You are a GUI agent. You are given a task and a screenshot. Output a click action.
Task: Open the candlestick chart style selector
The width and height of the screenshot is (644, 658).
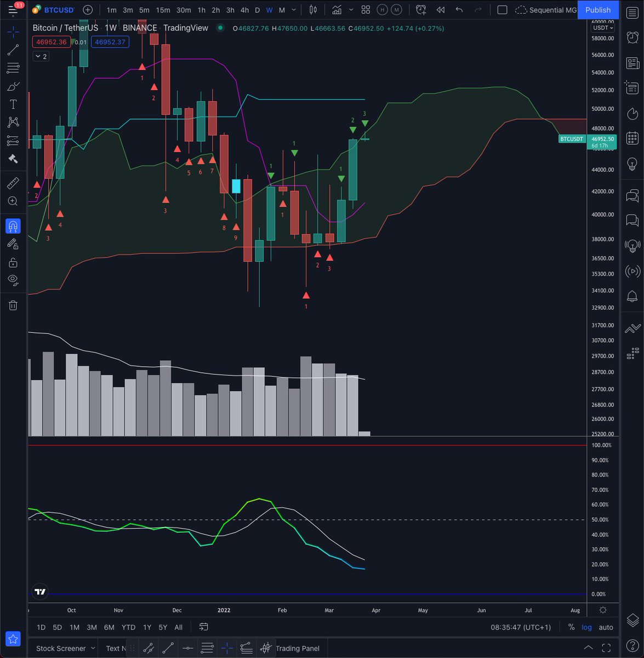point(314,10)
